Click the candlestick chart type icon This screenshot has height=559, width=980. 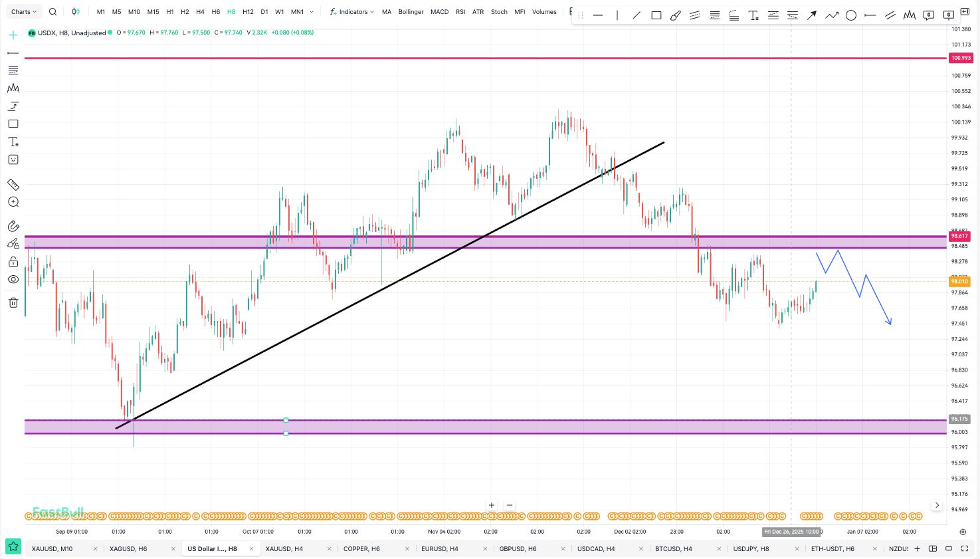click(76, 12)
